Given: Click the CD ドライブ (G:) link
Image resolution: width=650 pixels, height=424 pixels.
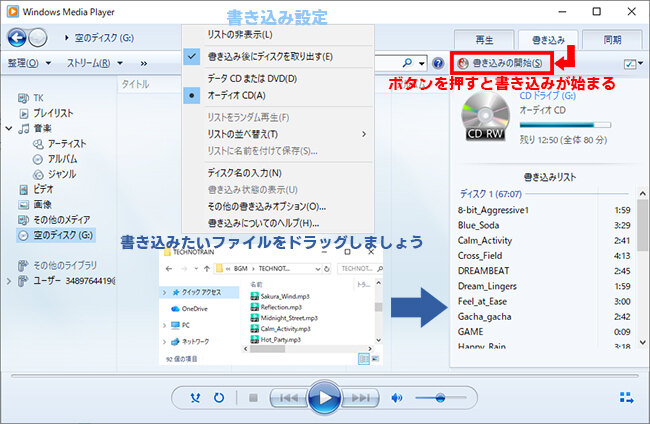Looking at the screenshot, I should (548, 96).
